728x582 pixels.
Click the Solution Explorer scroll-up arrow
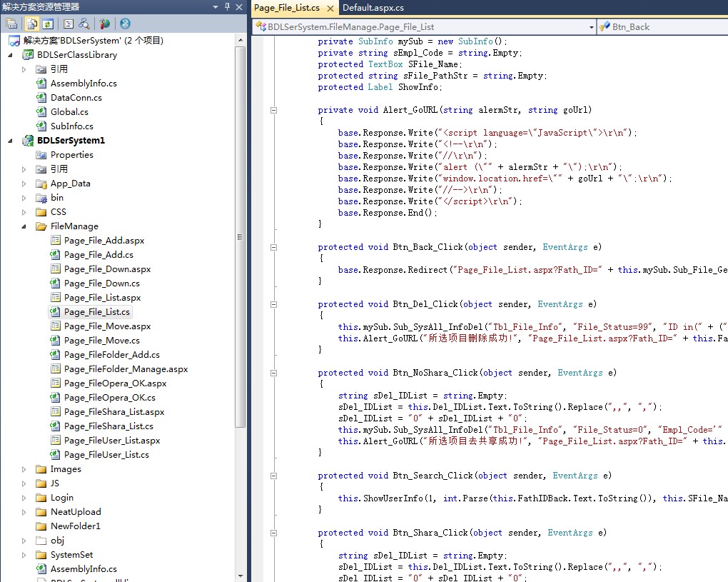pos(240,41)
